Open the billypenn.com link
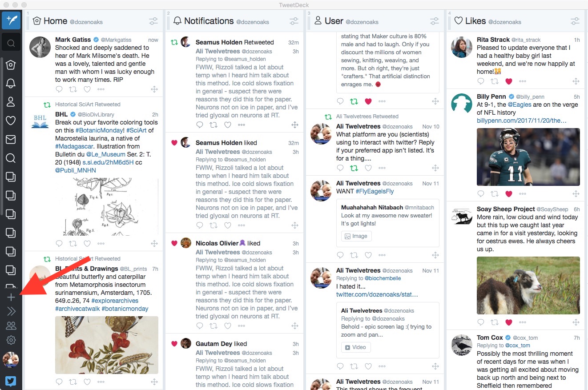Viewport: 588px width, 390px height. coord(522,121)
